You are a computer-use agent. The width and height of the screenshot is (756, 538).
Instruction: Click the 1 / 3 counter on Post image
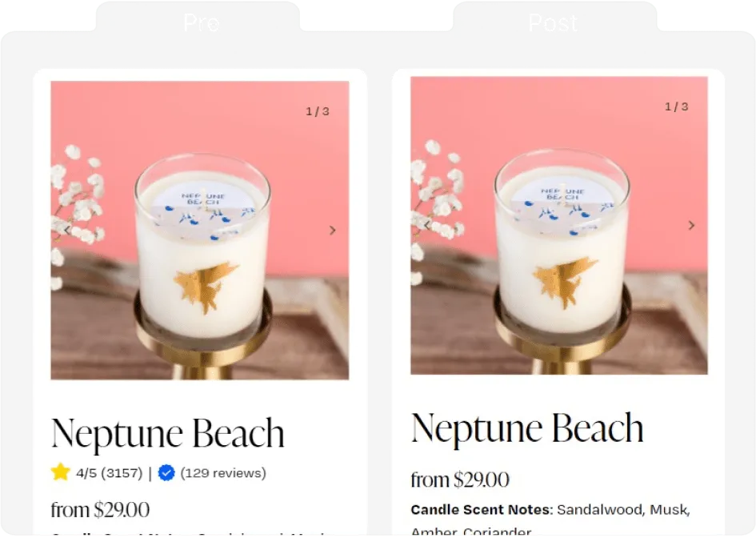677,106
